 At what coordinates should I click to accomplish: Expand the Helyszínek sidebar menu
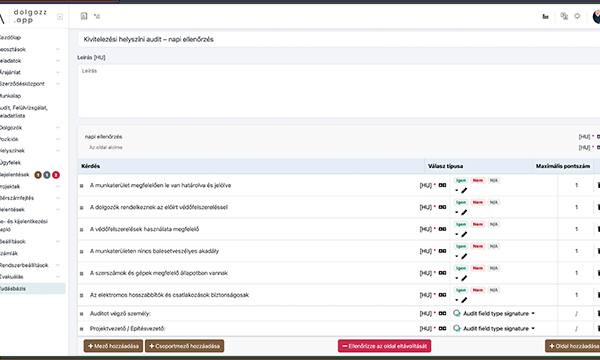pos(58,151)
